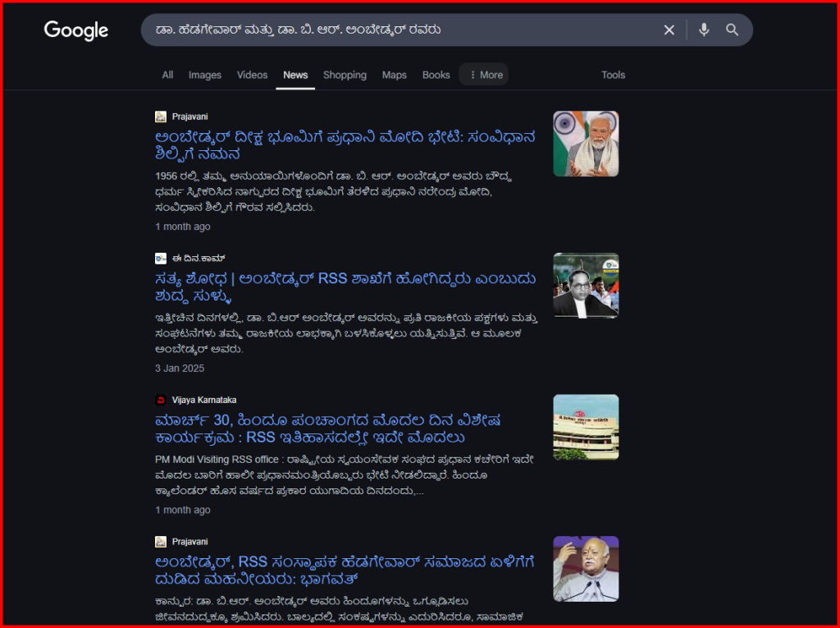Open the RSS fact-check article headline
The image size is (840, 628).
(x=345, y=287)
